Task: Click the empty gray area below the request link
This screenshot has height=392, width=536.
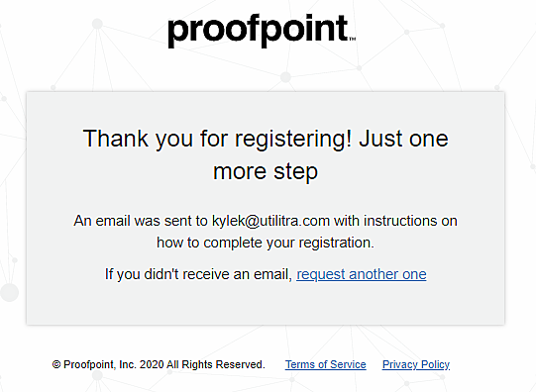Action: 266,304
